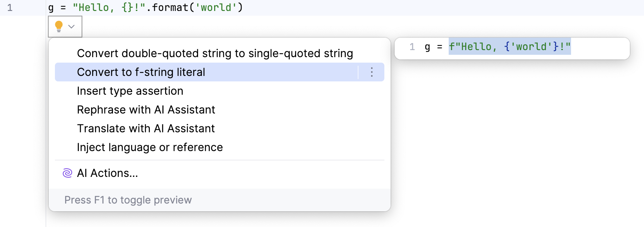Click the 'world' argument in the editor
Viewport: 644px width, 227px height.
[216, 7]
